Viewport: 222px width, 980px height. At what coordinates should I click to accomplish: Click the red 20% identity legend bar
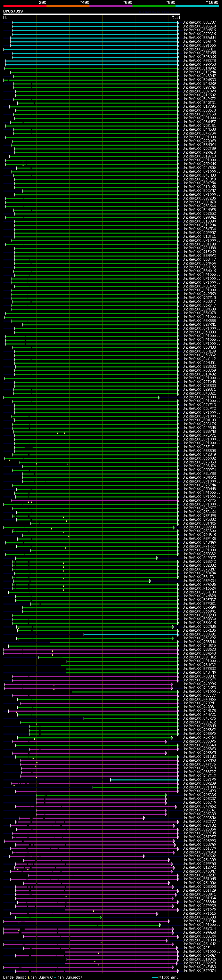point(25,6)
